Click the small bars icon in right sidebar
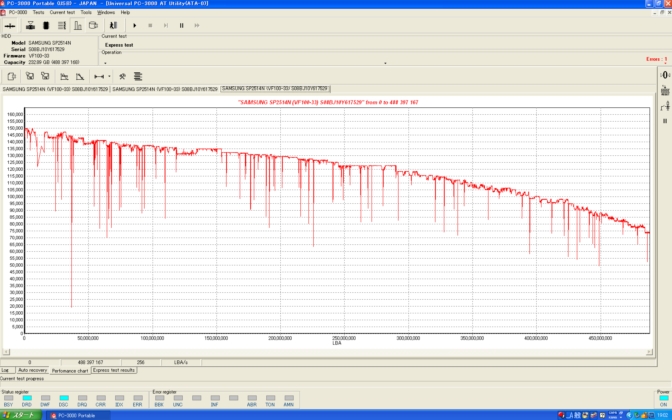Screen dimensions: 672x420 tap(665, 121)
